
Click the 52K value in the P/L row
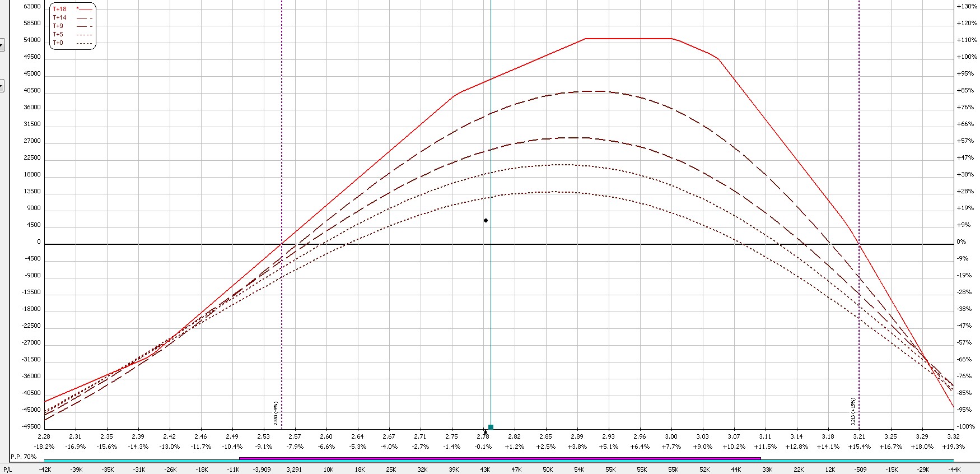click(x=704, y=470)
